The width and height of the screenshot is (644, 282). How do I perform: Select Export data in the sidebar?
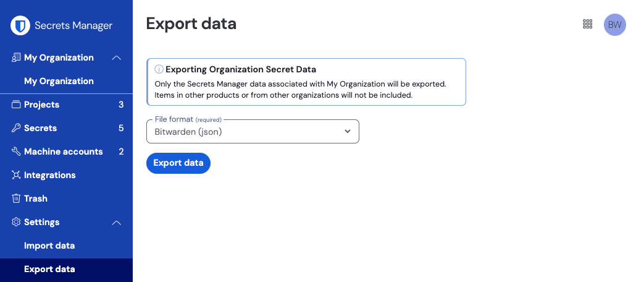[x=49, y=269]
